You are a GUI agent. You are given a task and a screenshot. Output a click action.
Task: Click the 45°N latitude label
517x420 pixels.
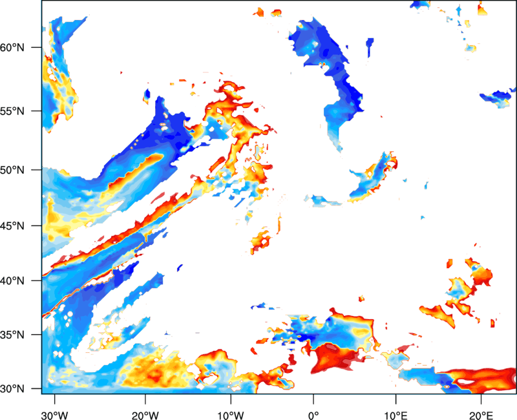[12, 226]
